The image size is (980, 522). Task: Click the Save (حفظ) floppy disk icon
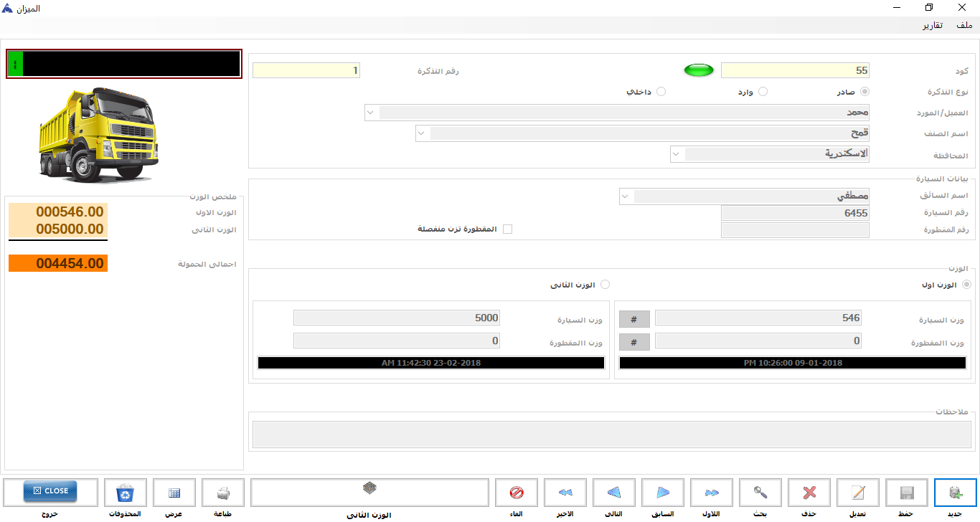[x=907, y=493]
